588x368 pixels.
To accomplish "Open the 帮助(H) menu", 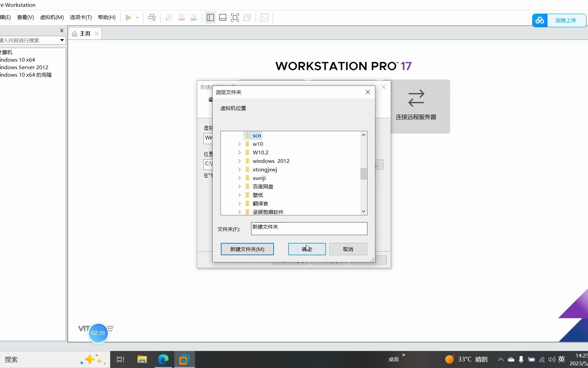I will coord(107,17).
